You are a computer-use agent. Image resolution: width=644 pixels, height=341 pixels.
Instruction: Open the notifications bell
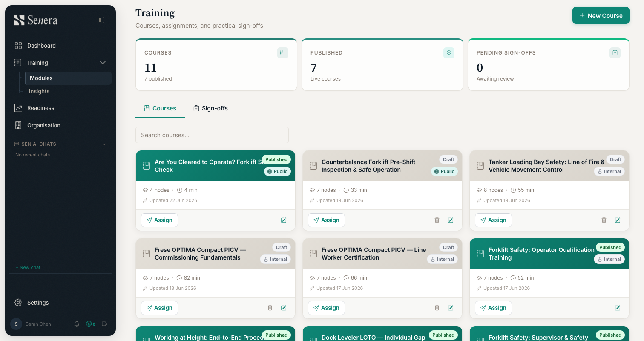[x=77, y=324]
